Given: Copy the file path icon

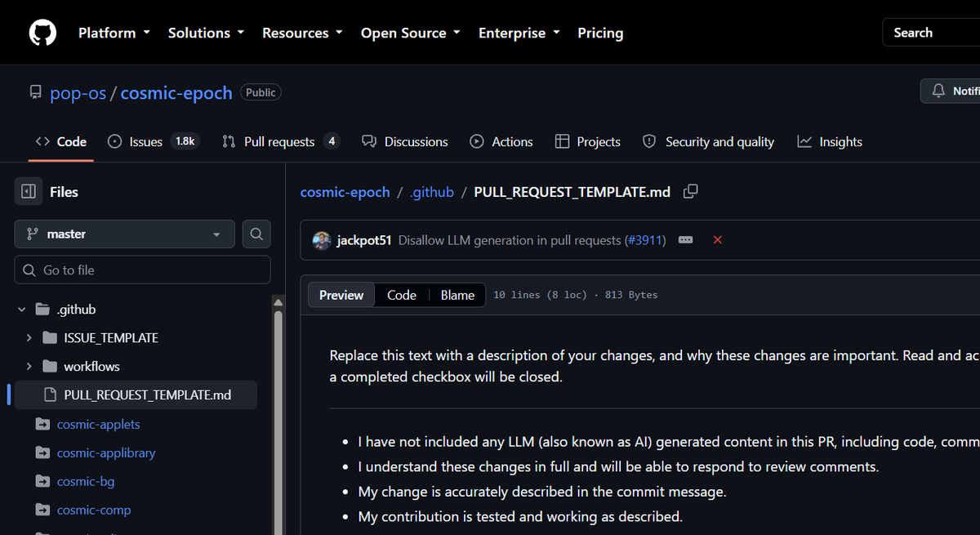Looking at the screenshot, I should tap(690, 191).
